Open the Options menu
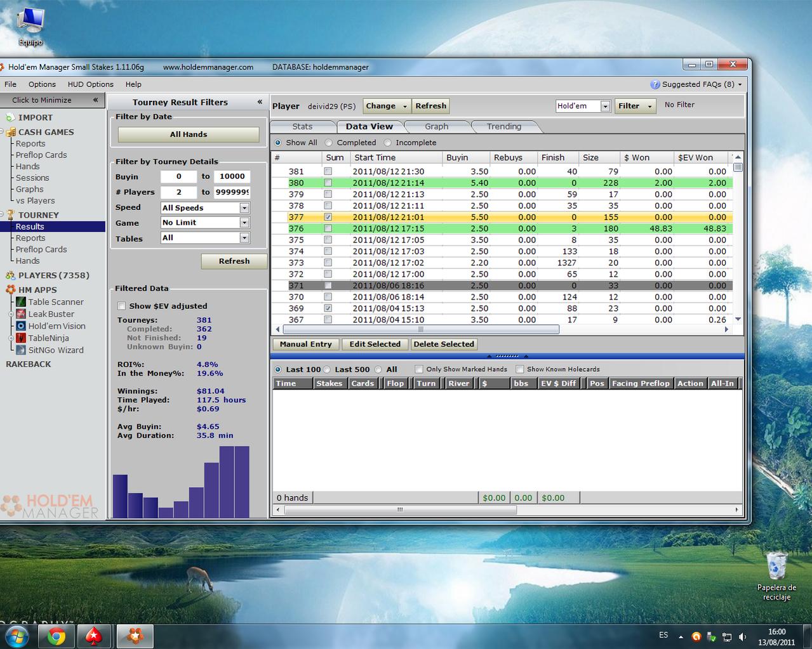This screenshot has width=812, height=649. [42, 84]
